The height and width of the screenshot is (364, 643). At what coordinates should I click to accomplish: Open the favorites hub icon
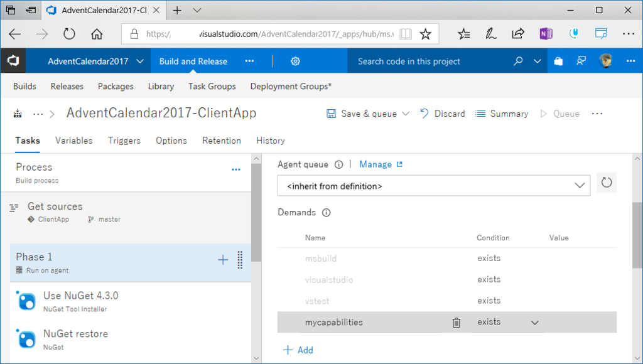[464, 34]
